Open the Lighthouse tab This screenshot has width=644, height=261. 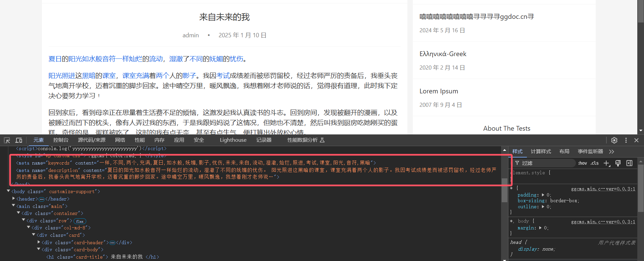click(233, 140)
